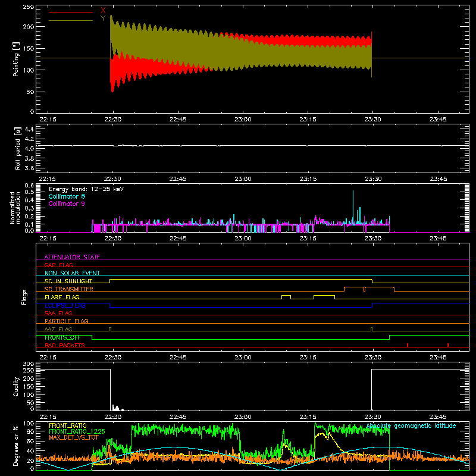Select the FRONTS_OFF flag label
The height and width of the screenshot is (476, 476).
point(62,337)
